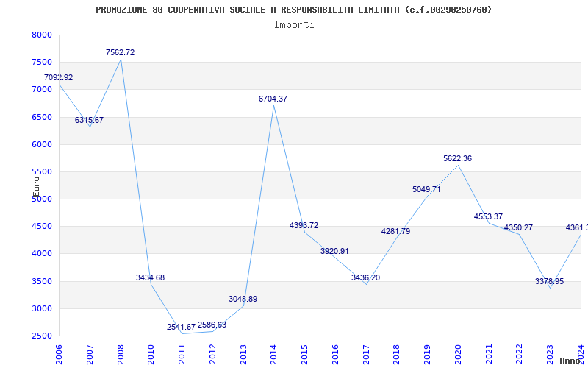Click the 2019 x-axis year label
This screenshot has height=368, width=588.
(x=428, y=355)
